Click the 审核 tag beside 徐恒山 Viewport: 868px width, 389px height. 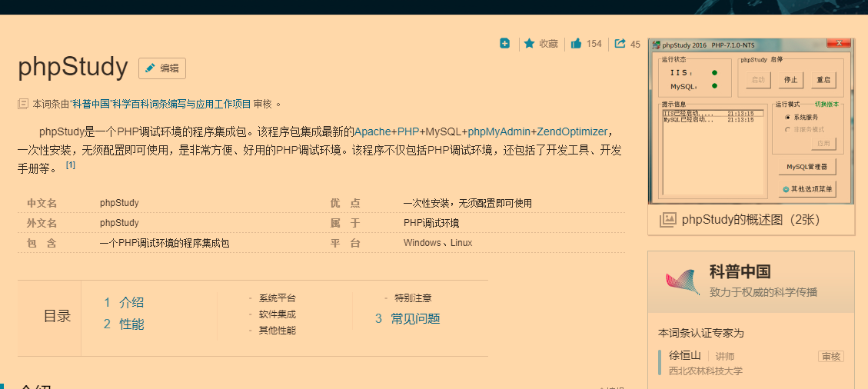coord(831,357)
